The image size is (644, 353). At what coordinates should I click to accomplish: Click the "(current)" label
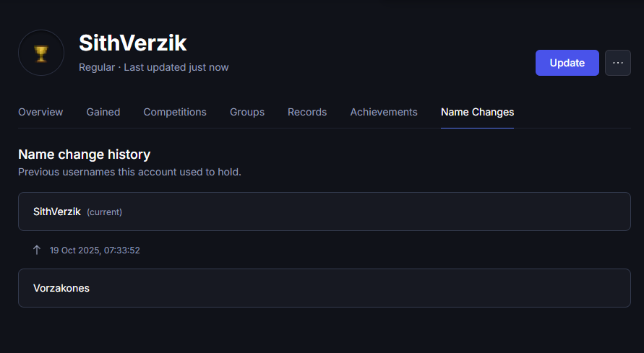click(x=104, y=212)
